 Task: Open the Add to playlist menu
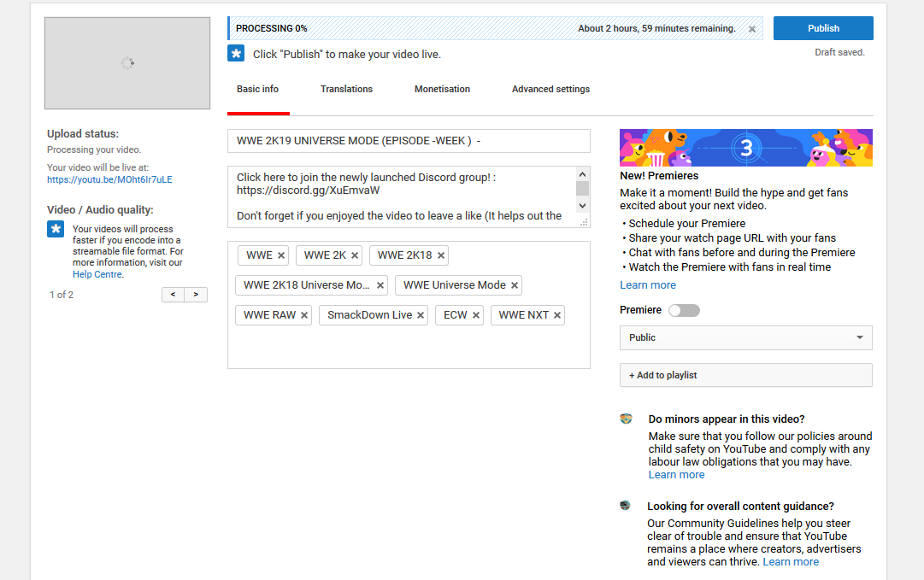(x=746, y=375)
